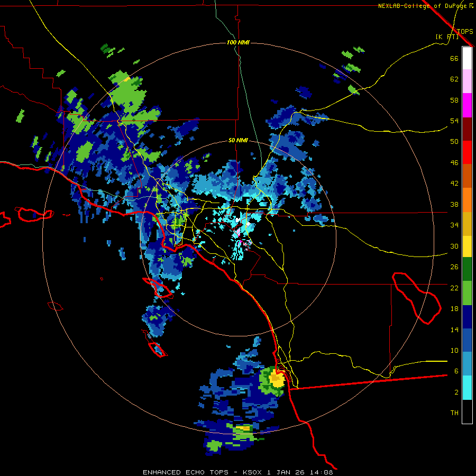Viewport: 476px width, 476px height.
Task: Click the 'KSOX' station identifier
Action: (x=253, y=472)
